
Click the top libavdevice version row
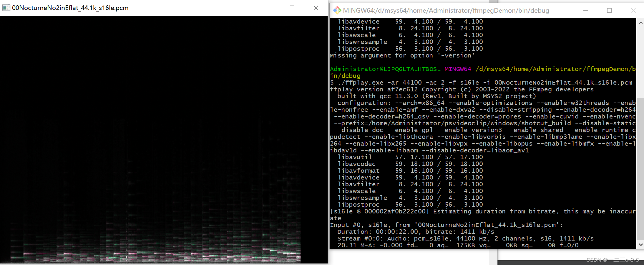410,22
